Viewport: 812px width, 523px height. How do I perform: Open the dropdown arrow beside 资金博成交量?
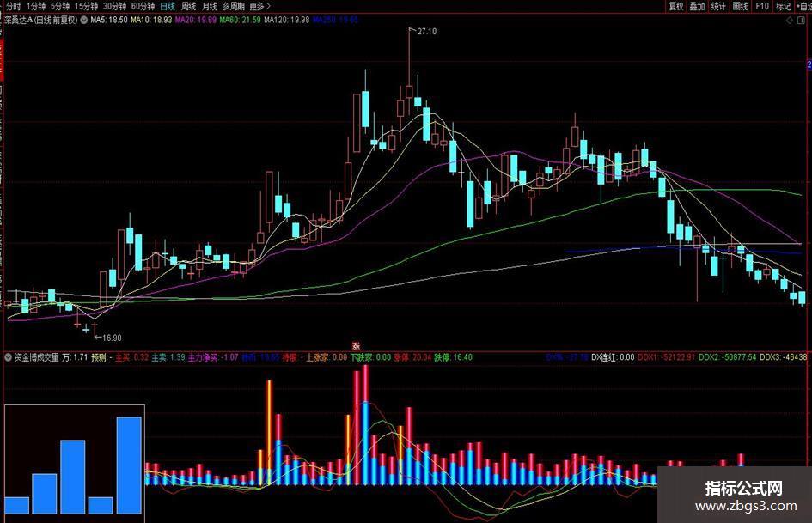coord(9,357)
